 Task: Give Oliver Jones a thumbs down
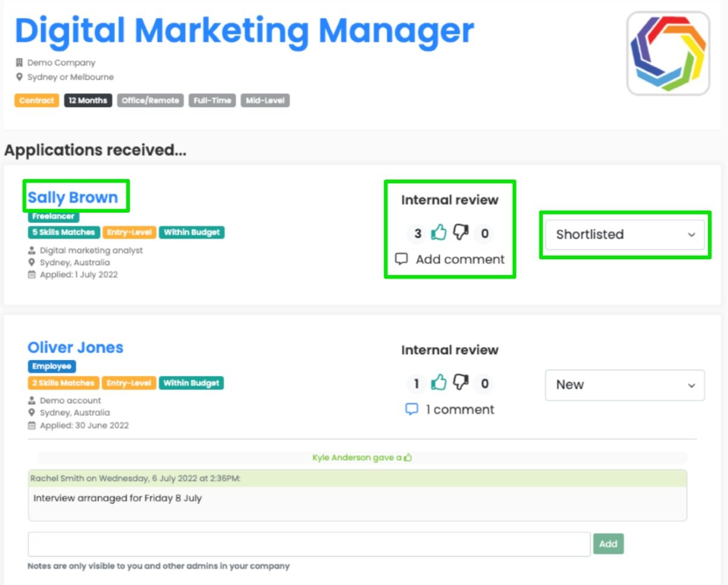pos(461,383)
